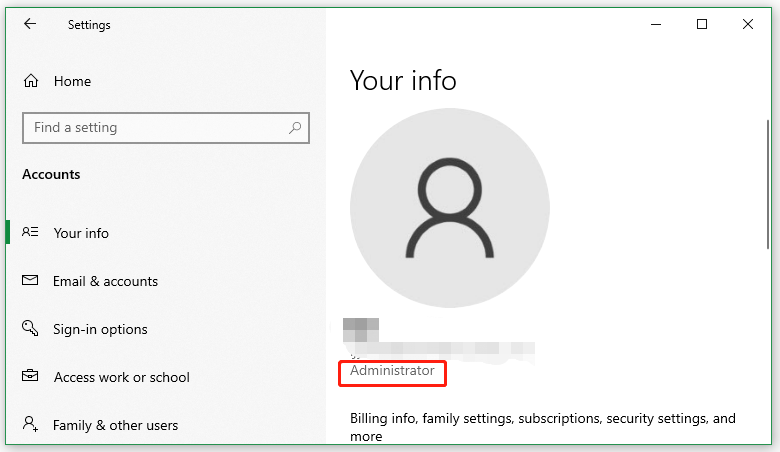
Task: Select the Your info text label
Action: [81, 233]
